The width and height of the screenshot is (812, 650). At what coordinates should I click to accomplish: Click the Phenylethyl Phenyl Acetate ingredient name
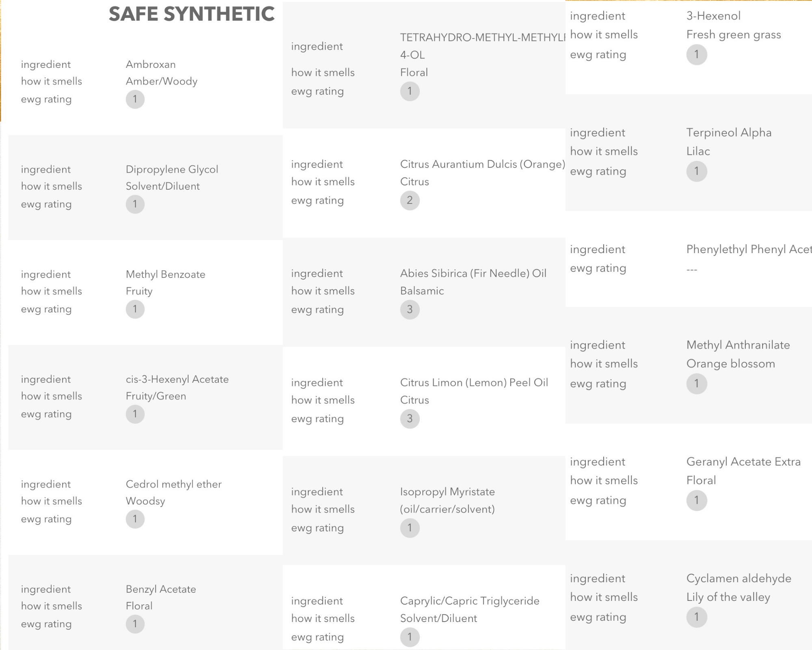click(749, 249)
